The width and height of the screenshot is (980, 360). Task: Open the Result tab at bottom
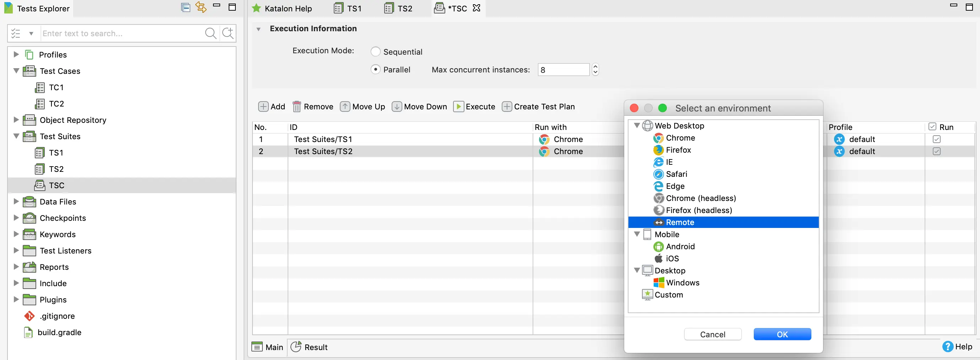[x=309, y=347]
